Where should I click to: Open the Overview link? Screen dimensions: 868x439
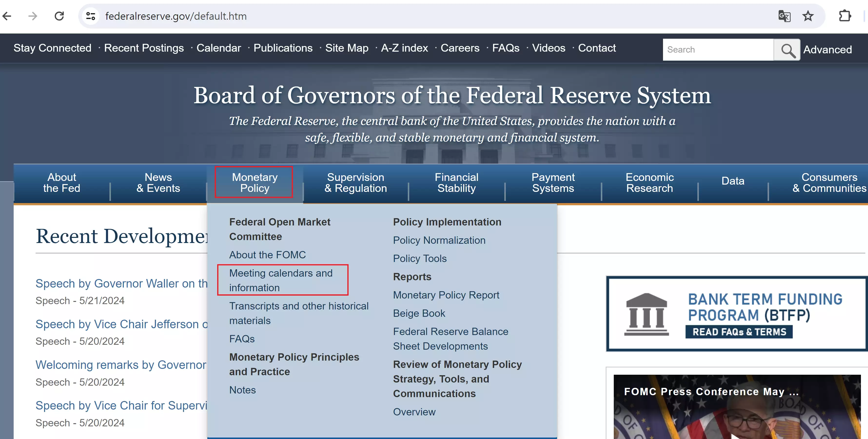click(x=414, y=412)
